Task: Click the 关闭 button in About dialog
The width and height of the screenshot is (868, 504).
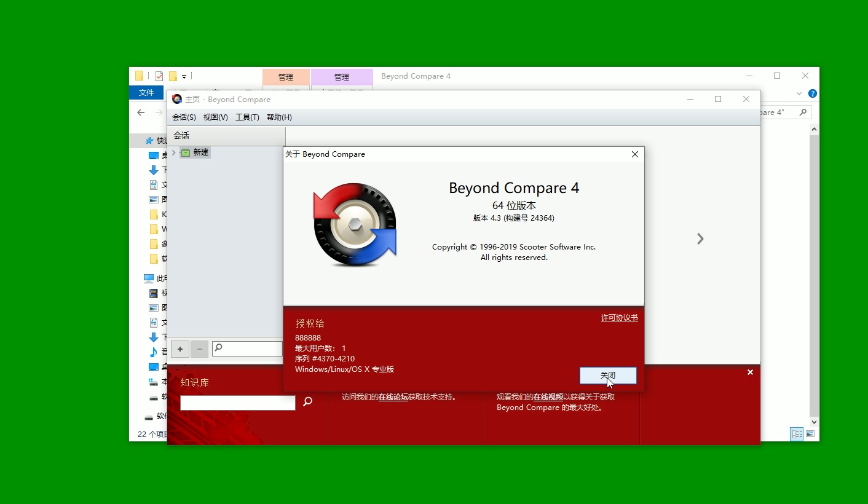Action: [x=608, y=376]
